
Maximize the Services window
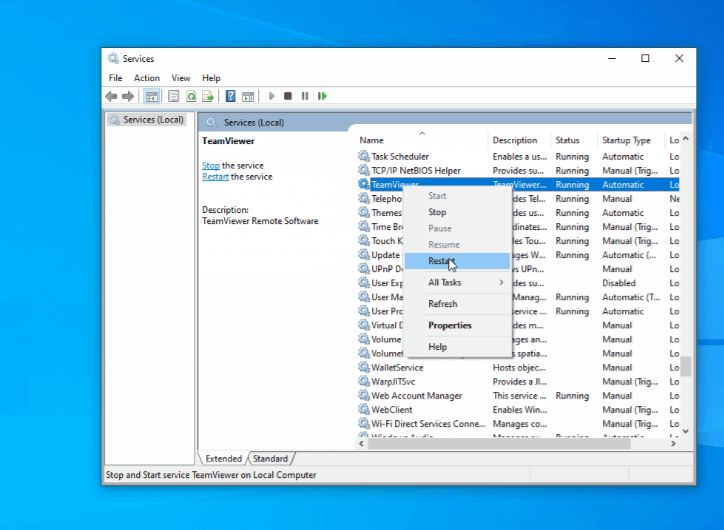pyautogui.click(x=645, y=58)
